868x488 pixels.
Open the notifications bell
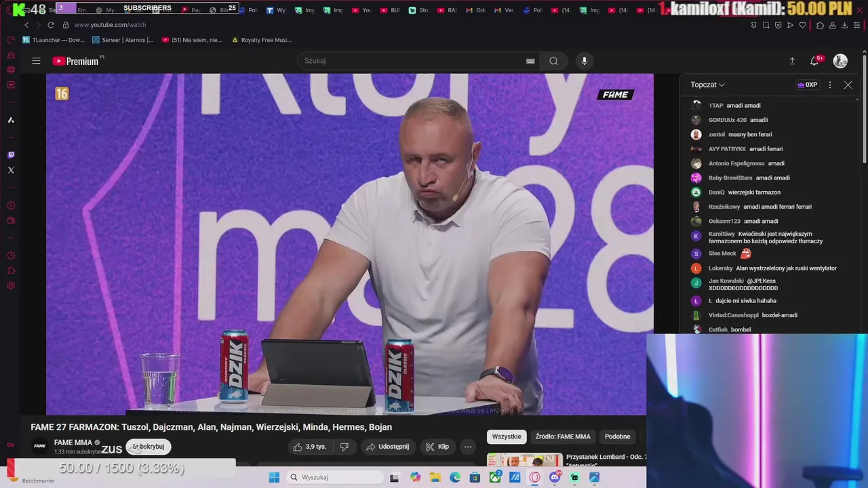(815, 61)
